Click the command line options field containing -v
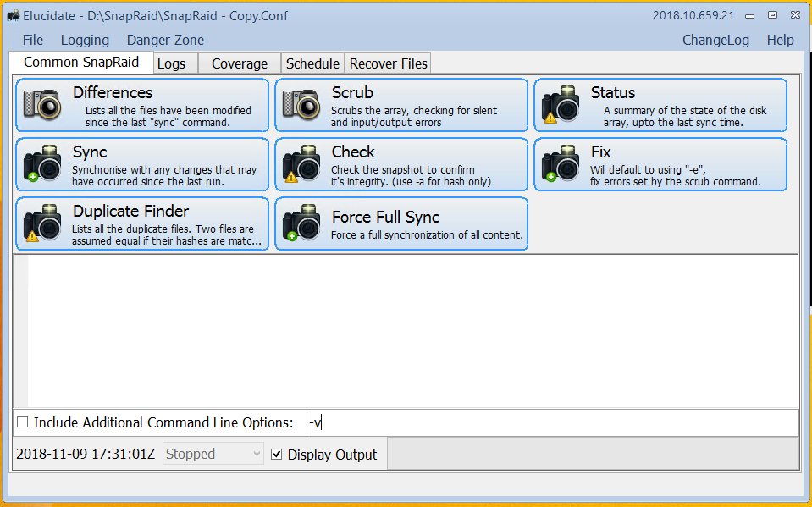Viewport: 812px width, 507px height. click(x=553, y=422)
